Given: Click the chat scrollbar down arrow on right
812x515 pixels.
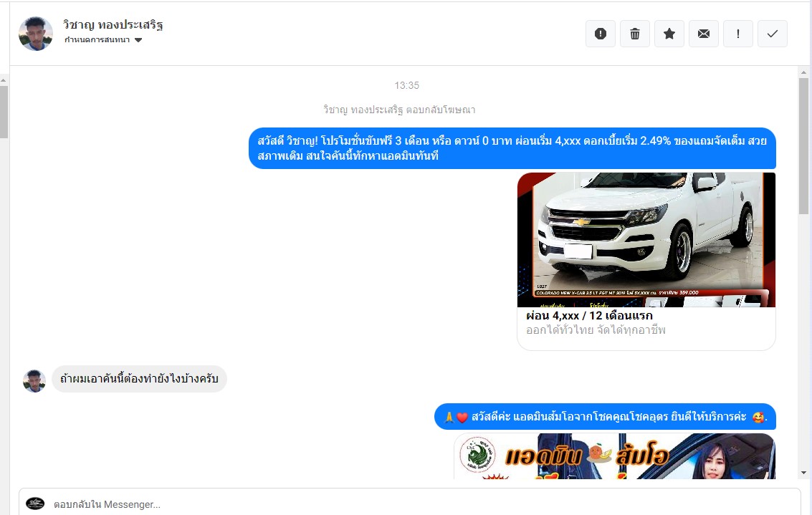Looking at the screenshot, I should coord(803,473).
